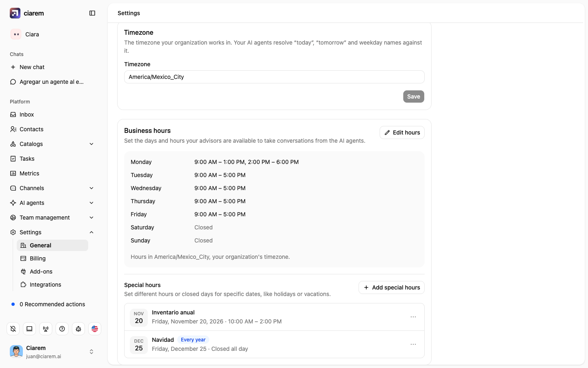View 0 Recommended actions

(52, 304)
